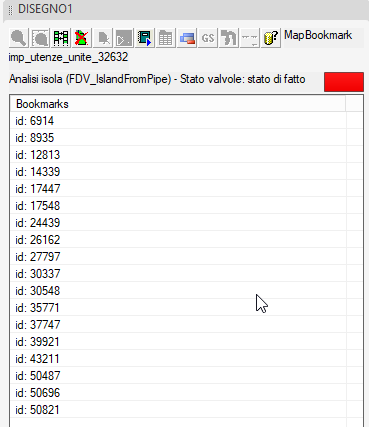Click the DISEGNO1 panel title grip

point(10,10)
